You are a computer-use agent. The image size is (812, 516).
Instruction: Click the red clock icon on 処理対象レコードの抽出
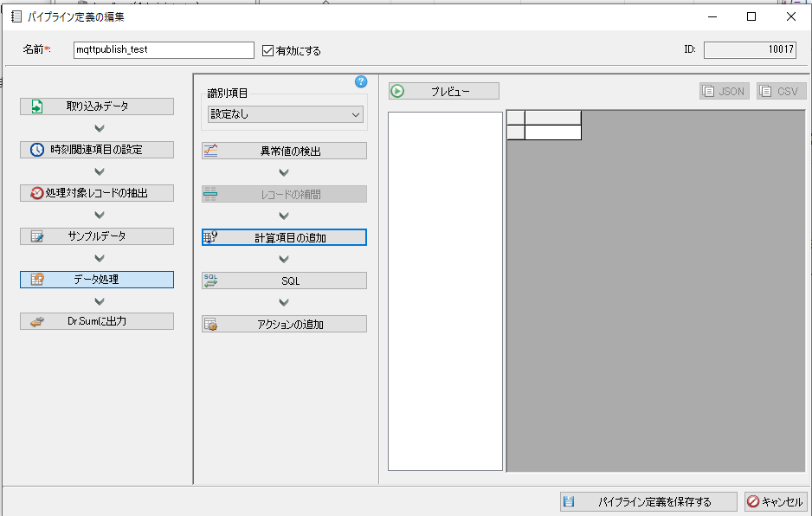(x=36, y=193)
